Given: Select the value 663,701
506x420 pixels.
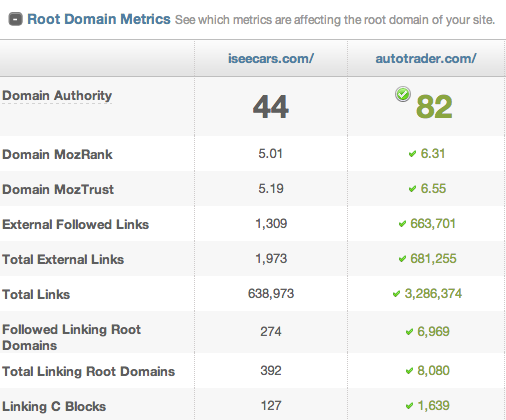Looking at the screenshot, I should tap(433, 224).
